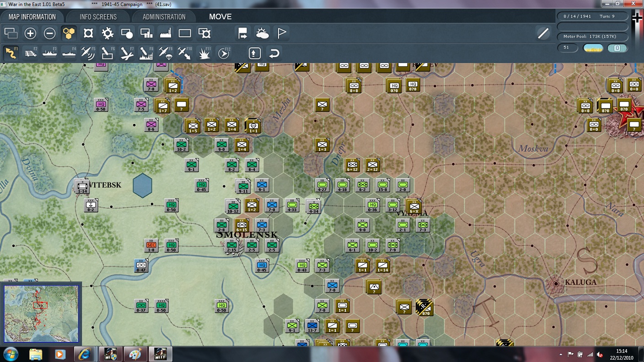Click the F12 end turn arrow icon
The width and height of the screenshot is (644, 362).
pos(223,53)
